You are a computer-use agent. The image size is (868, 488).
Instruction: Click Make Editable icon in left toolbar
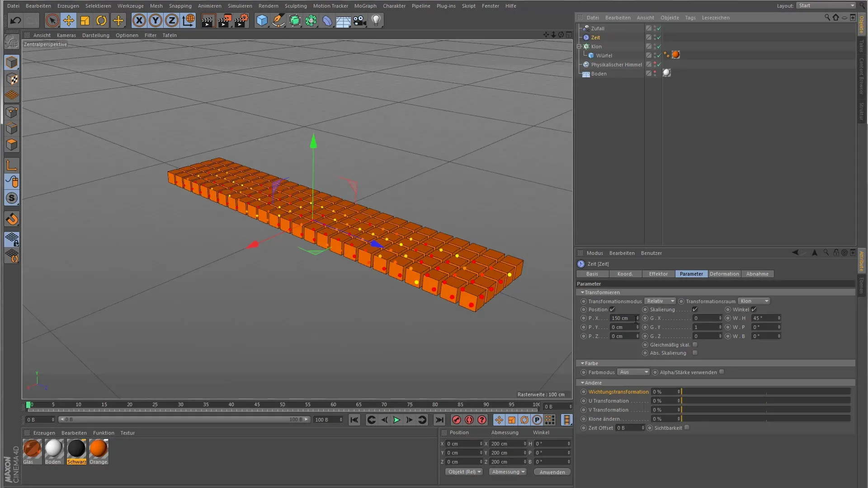12,43
